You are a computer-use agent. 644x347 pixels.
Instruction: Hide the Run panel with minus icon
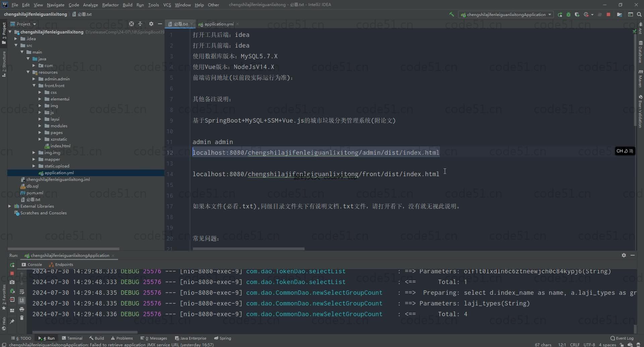[633, 255]
